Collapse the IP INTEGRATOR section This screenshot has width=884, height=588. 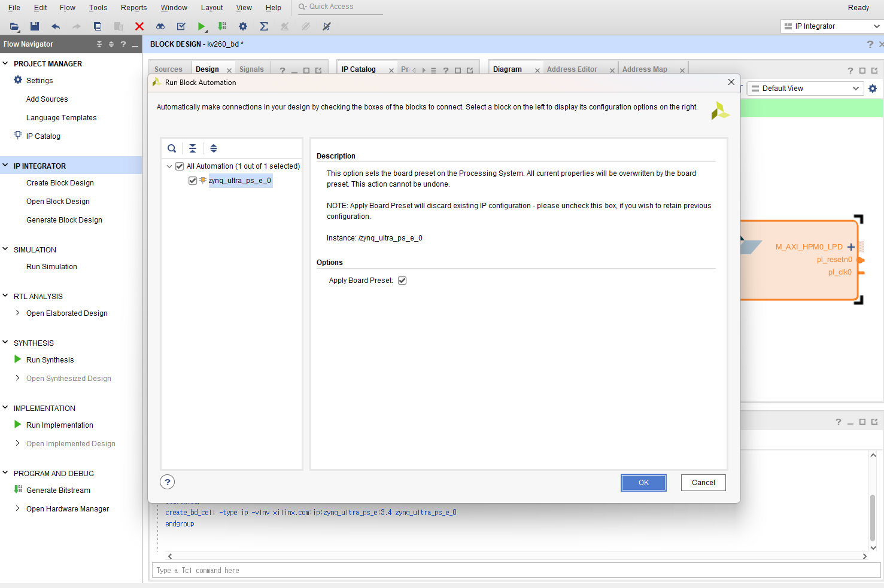click(x=5, y=166)
